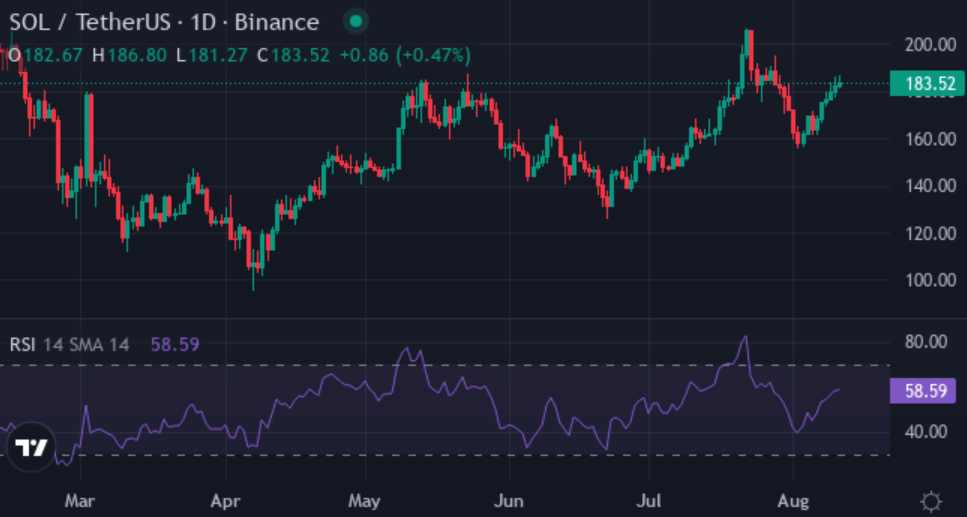Click the purple RSI value 58.59 in legend

click(175, 344)
